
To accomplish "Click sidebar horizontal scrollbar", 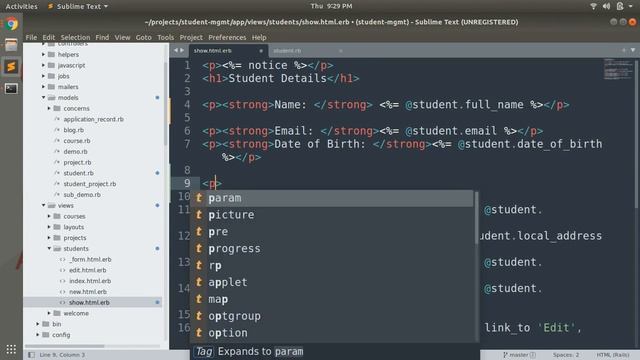I will pos(66,346).
